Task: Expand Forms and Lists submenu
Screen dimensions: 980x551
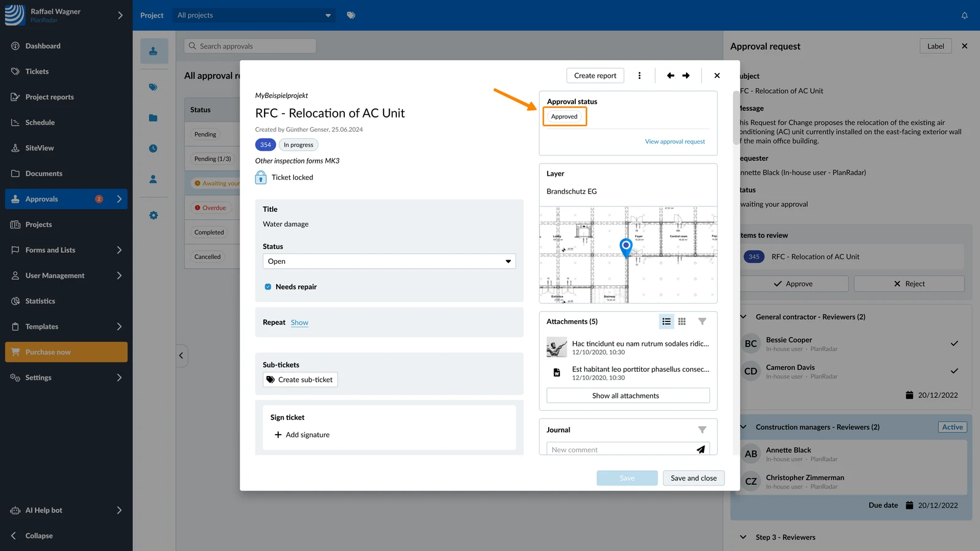Action: pos(119,250)
